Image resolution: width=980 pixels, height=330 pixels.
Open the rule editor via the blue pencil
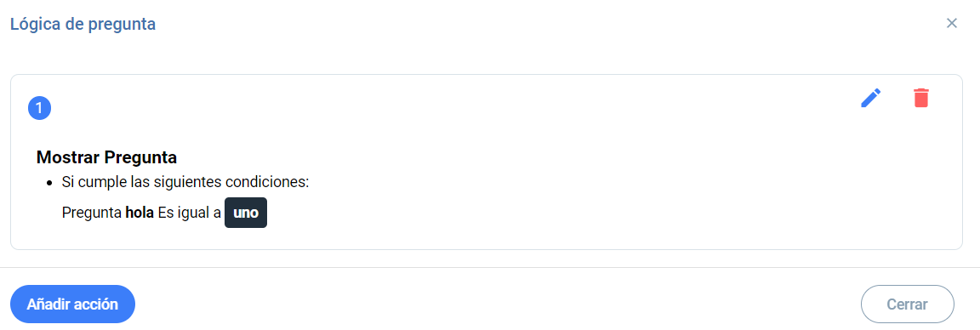(870, 98)
